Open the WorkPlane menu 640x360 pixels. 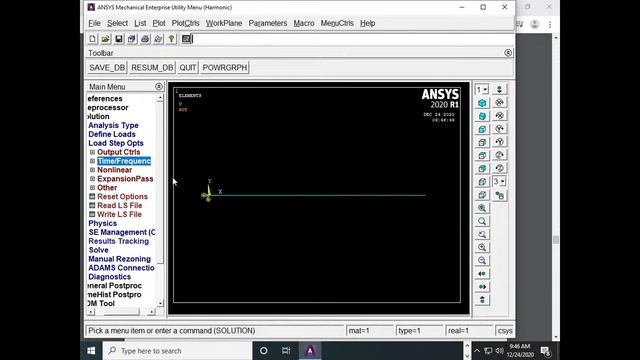click(224, 23)
